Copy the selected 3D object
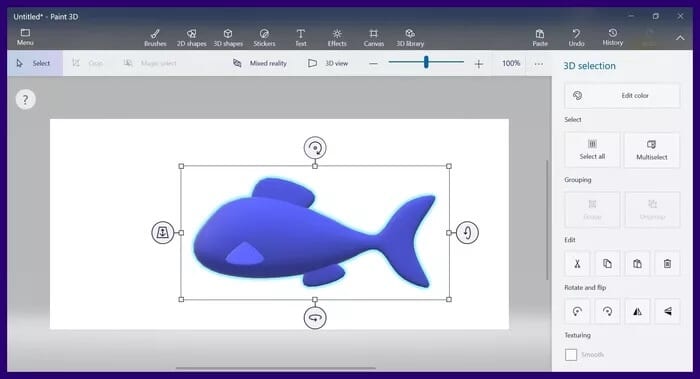This screenshot has height=379, width=700. pos(607,264)
